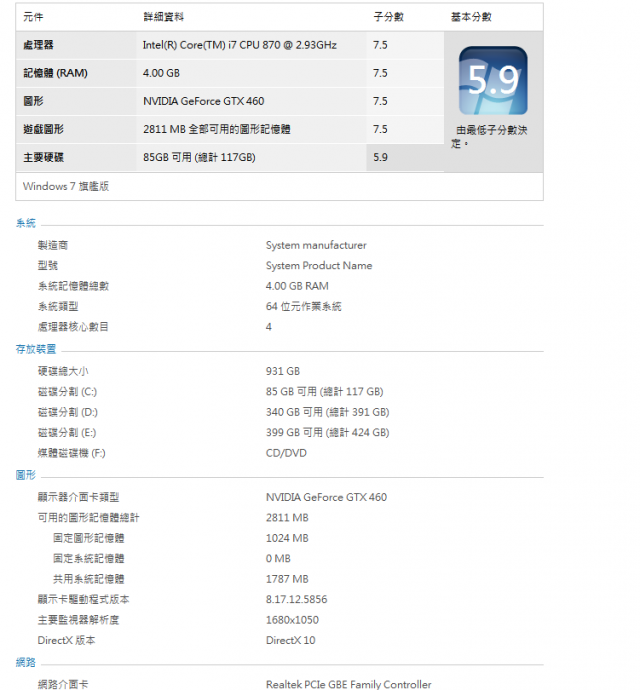Click the 磁碟分割 (E:) label
The width and height of the screenshot is (640, 691).
tap(67, 433)
